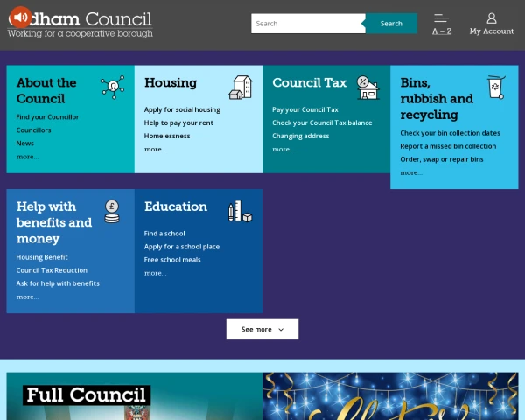525x420 pixels.
Task: Open Order, swap or repair bins
Action: click(x=442, y=159)
